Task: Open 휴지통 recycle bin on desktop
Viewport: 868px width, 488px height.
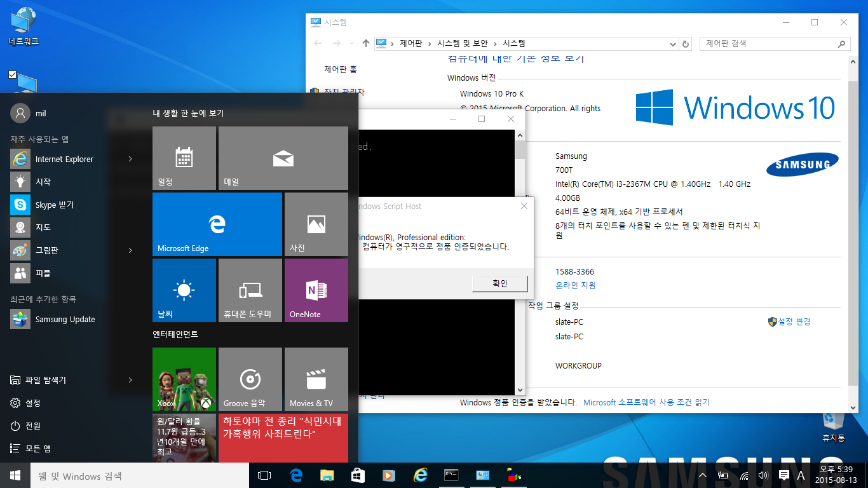Action: pos(833,426)
